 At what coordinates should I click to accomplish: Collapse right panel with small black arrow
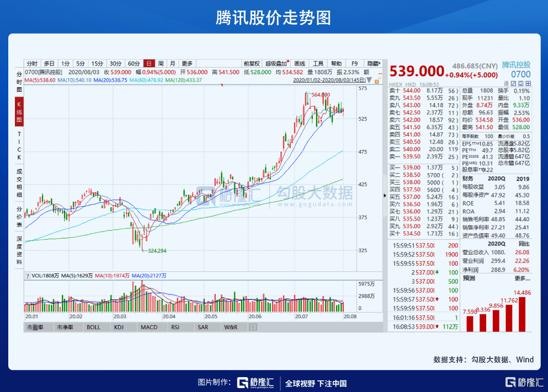(x=385, y=196)
